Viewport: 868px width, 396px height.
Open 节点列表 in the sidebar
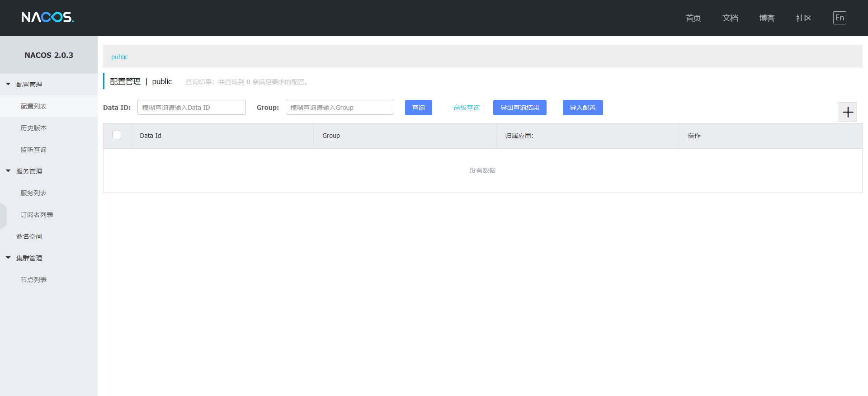pyautogui.click(x=49, y=280)
